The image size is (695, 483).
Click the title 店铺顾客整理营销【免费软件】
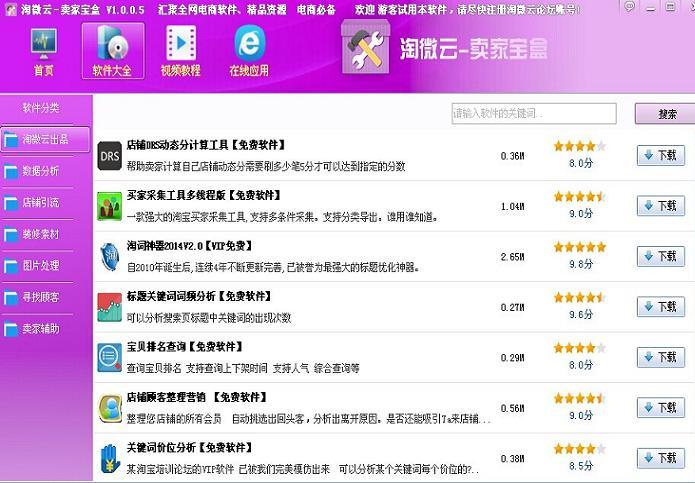(197, 397)
